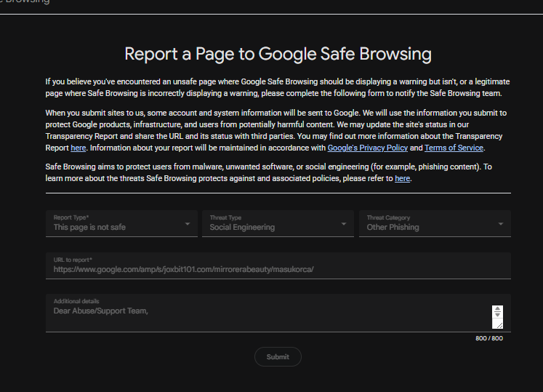Open the Threat Type dropdown
Viewport: 543px width, 392px height.
tap(278, 223)
